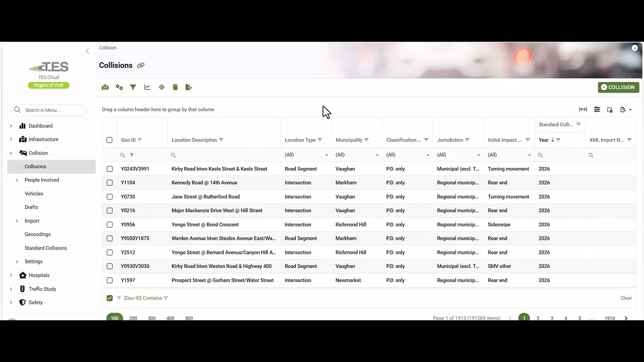Click the Geo ID filter text field
The image size is (644, 362).
147,155
